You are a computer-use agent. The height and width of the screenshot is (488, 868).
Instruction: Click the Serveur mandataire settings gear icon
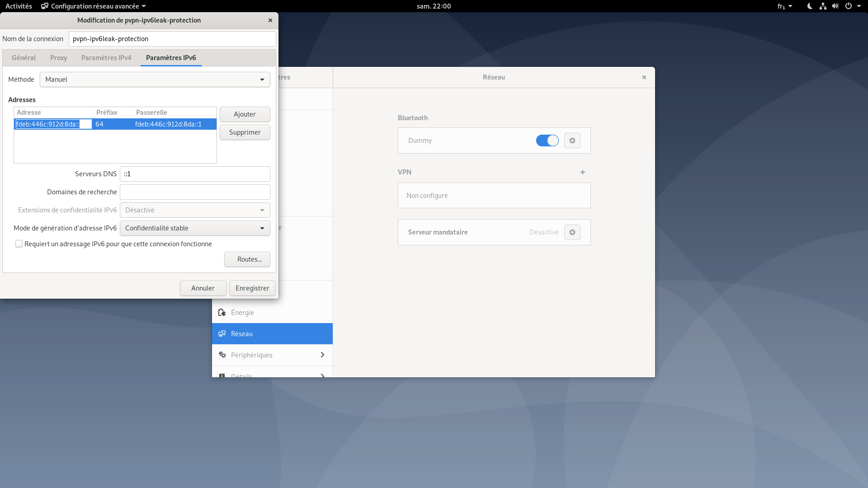(572, 232)
